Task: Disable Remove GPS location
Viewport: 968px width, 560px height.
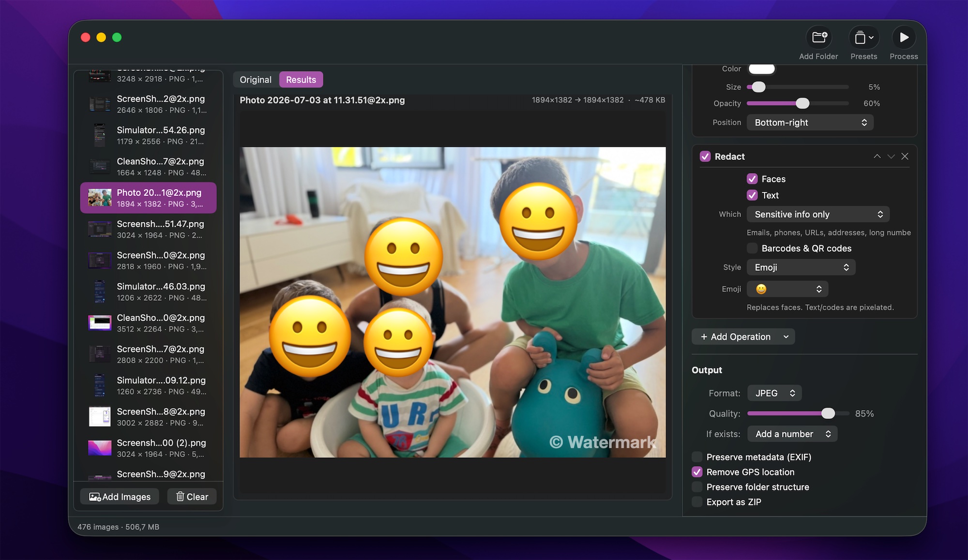Action: (x=697, y=472)
